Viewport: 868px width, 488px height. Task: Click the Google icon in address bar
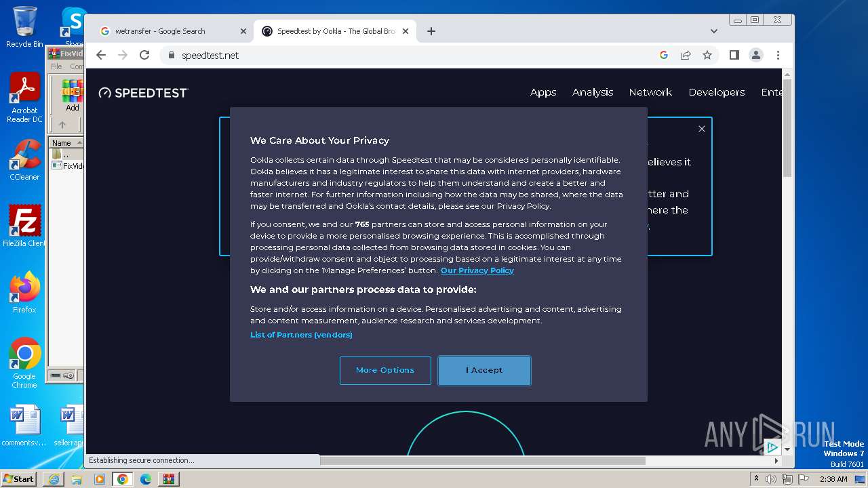tap(664, 56)
